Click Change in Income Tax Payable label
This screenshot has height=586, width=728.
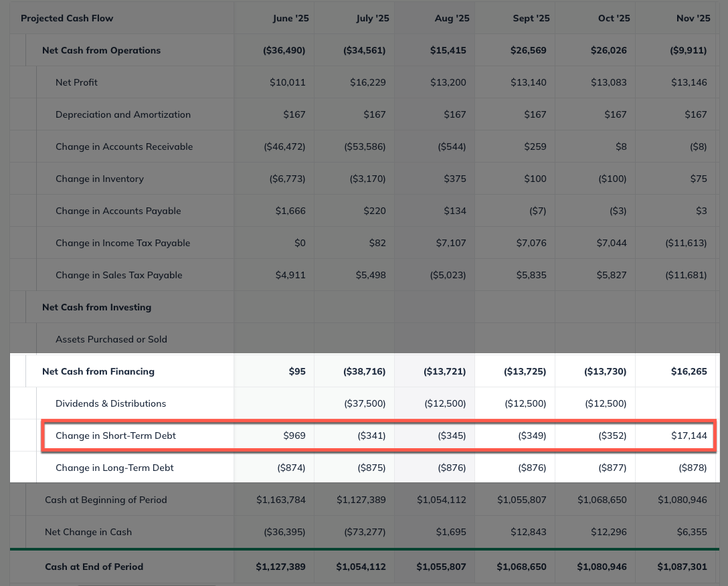coord(123,243)
